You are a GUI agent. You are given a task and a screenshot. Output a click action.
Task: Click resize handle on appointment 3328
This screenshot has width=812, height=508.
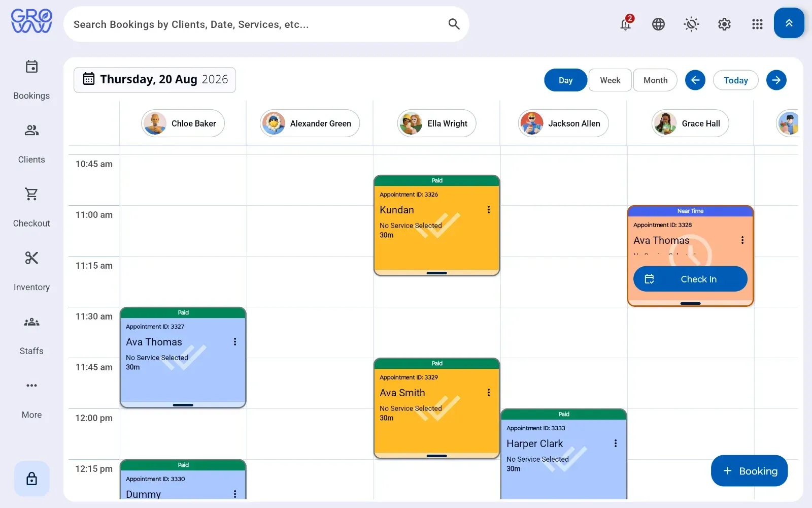coord(690,303)
